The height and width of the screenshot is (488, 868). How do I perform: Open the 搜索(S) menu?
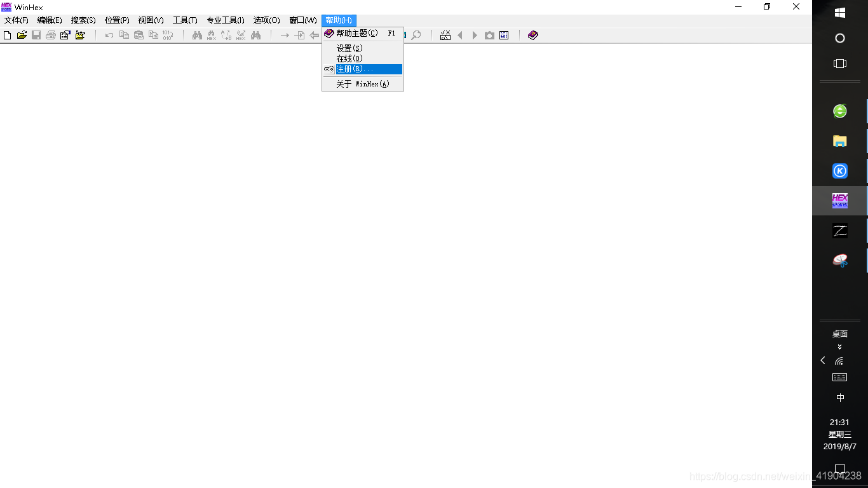[x=83, y=20]
